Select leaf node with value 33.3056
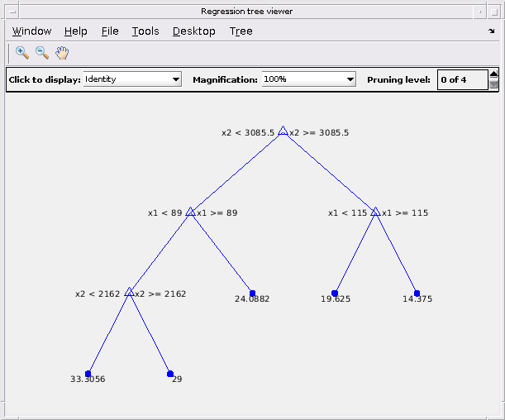 click(88, 374)
